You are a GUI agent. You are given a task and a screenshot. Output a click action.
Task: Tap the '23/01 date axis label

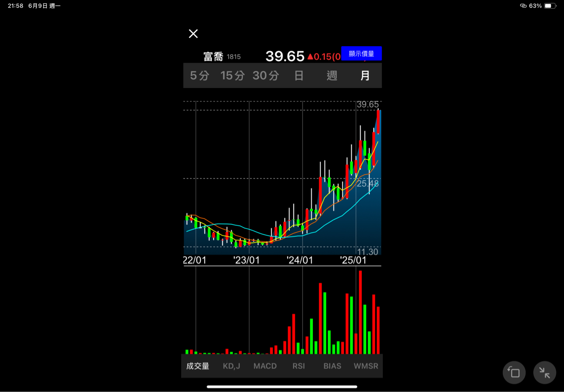(246, 260)
